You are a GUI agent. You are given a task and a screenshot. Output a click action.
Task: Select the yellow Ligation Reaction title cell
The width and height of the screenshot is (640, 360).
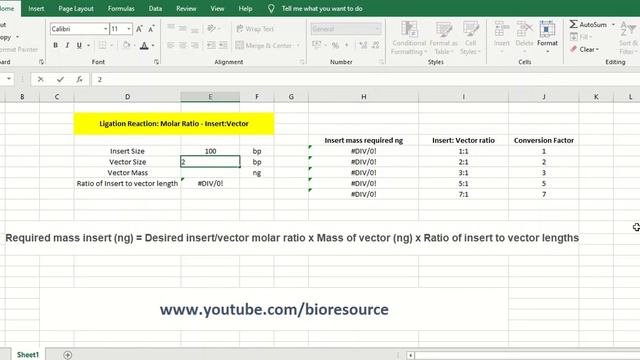[174, 124]
